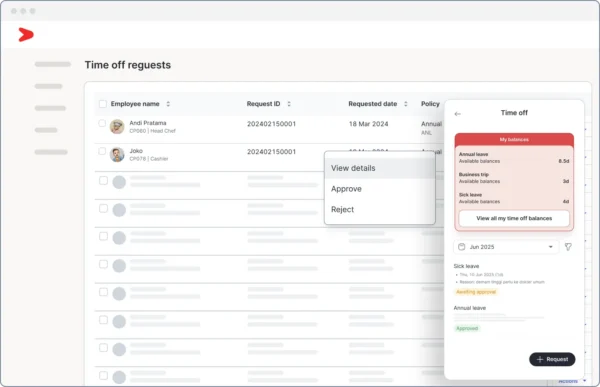This screenshot has height=387, width=600.
Task: Click the Policy column header
Action: tap(430, 104)
